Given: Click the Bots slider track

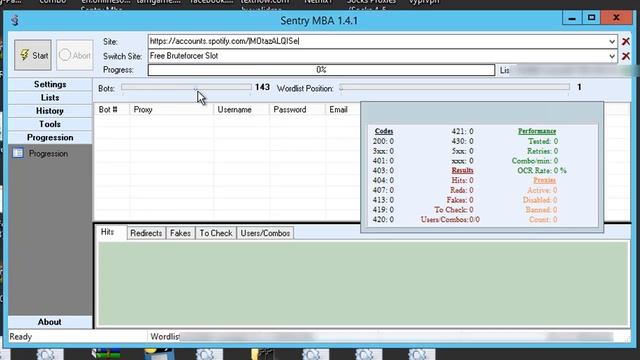Looking at the screenshot, I should pos(186,88).
